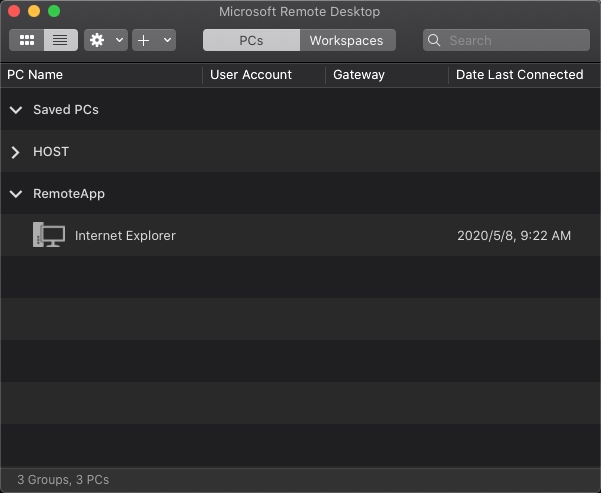This screenshot has width=601, height=493.
Task: Click the green zoom window button
Action: point(54,11)
